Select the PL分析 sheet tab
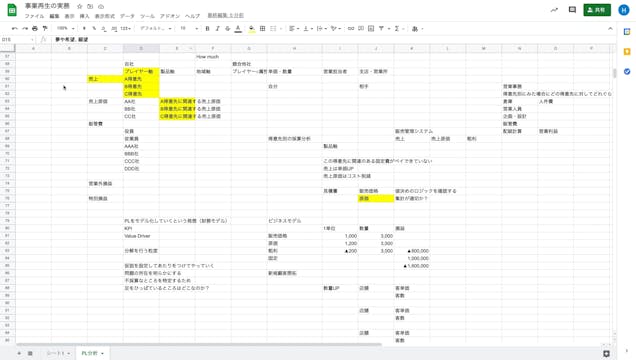Viewport: 636px width, 360px height. 92,354
